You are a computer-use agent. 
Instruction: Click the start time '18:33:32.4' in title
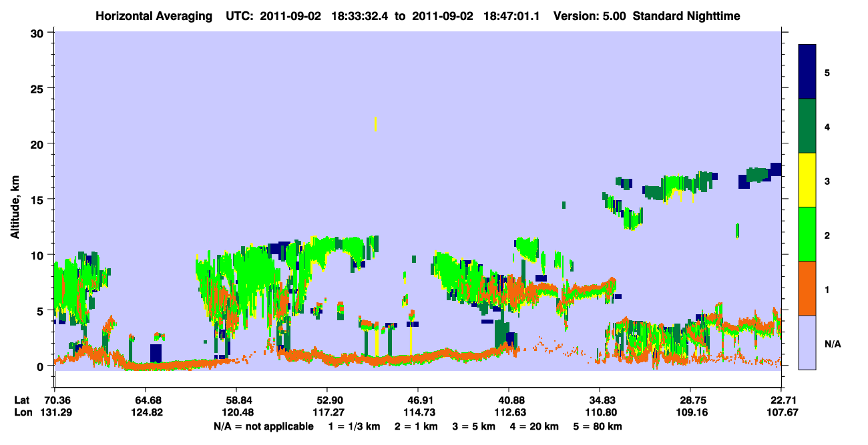pos(360,15)
